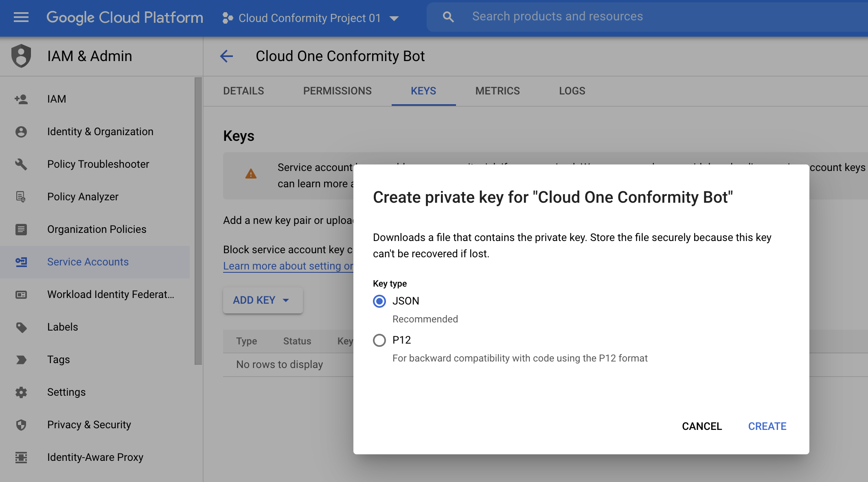Open the METRICS tab
The image size is (868, 482).
click(498, 91)
